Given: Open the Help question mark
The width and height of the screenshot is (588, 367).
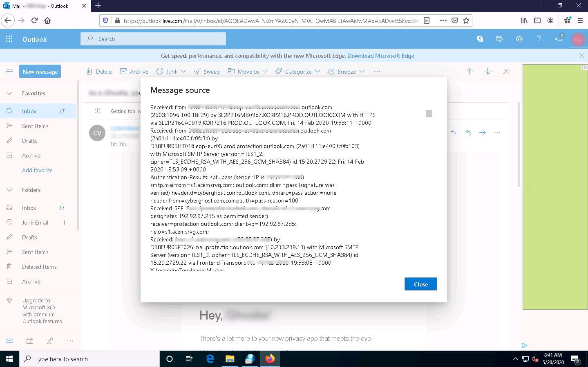Looking at the screenshot, I should [539, 39].
